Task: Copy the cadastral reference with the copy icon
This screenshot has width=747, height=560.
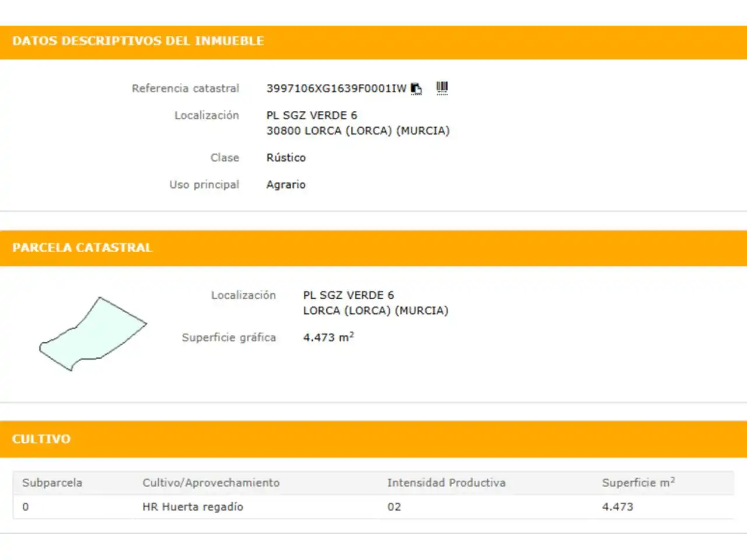Action: (x=416, y=89)
